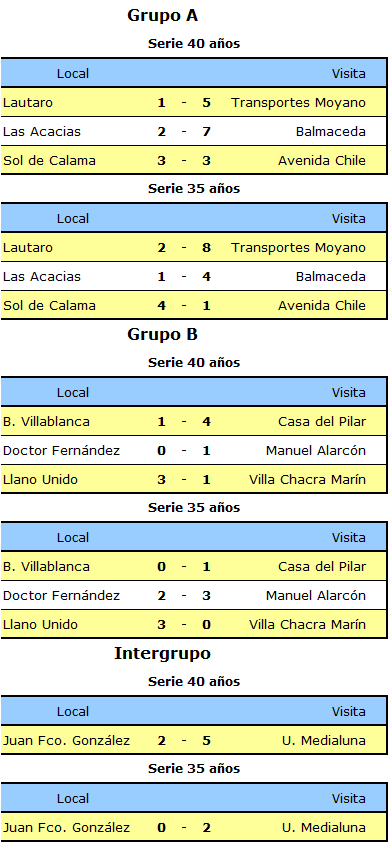Viewport: 388px width, 842px height.
Task: Select Lautaro in Grupo A Serie 40 años
Action: (28, 103)
